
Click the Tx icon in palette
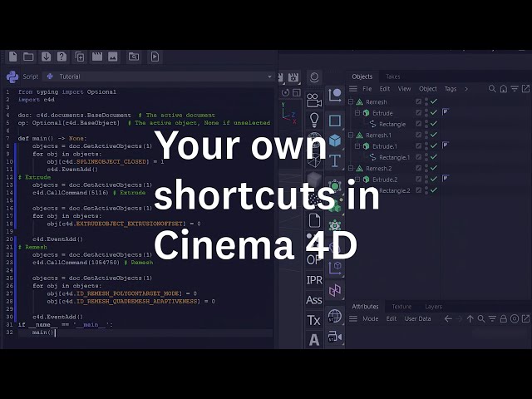pyautogui.click(x=314, y=320)
